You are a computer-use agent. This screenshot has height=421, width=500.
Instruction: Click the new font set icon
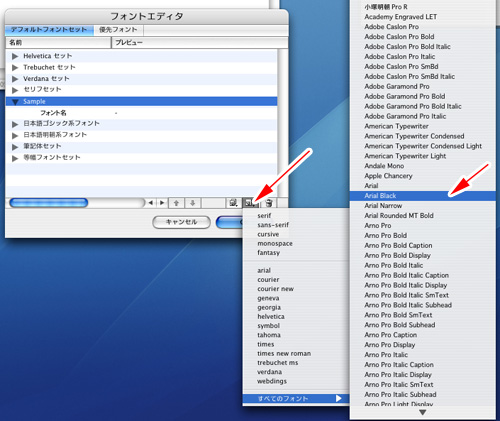click(x=234, y=203)
